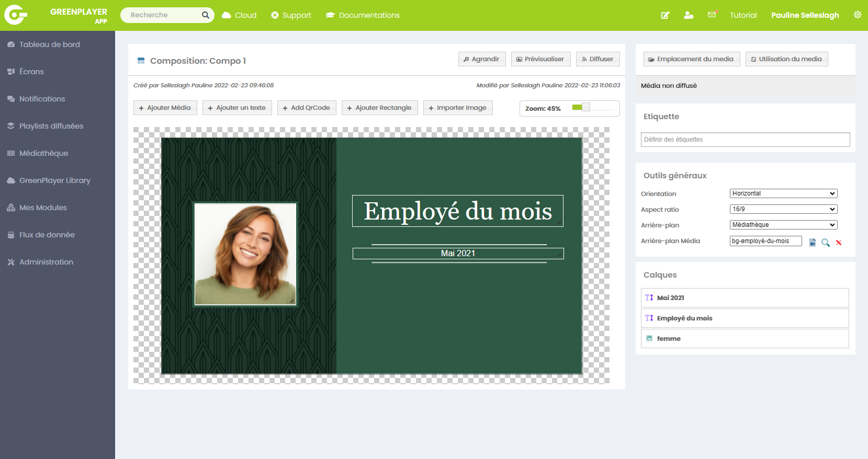Click the composition icon beside Compo 1 title
This screenshot has height=459, width=868.
pyautogui.click(x=141, y=61)
